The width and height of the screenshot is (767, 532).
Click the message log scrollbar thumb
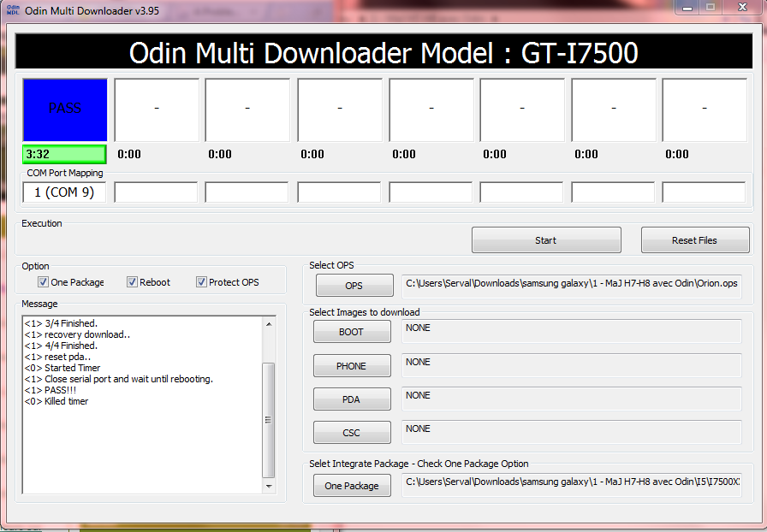(269, 420)
